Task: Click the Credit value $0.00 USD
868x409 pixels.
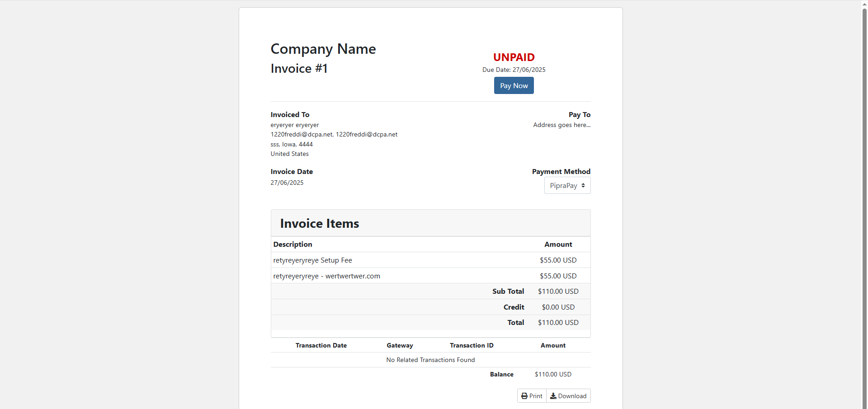Action: coord(558,307)
